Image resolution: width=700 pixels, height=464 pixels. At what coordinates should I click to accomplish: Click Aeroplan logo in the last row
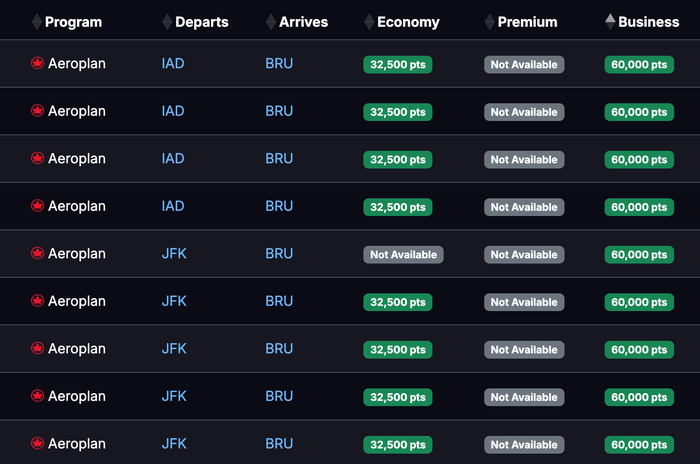coord(38,443)
